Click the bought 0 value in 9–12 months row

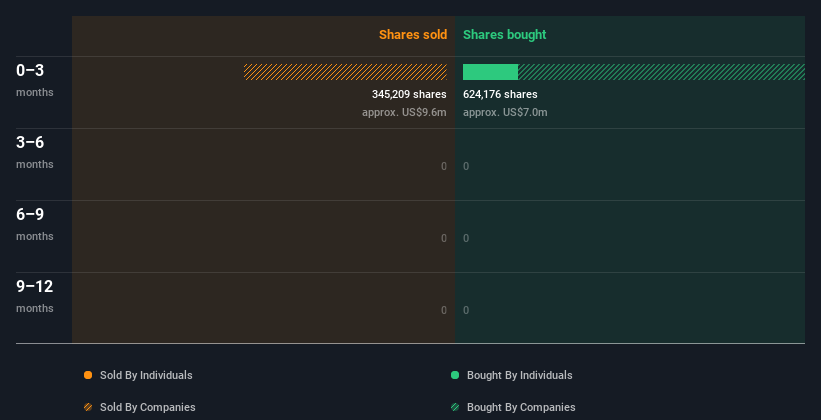(466, 310)
